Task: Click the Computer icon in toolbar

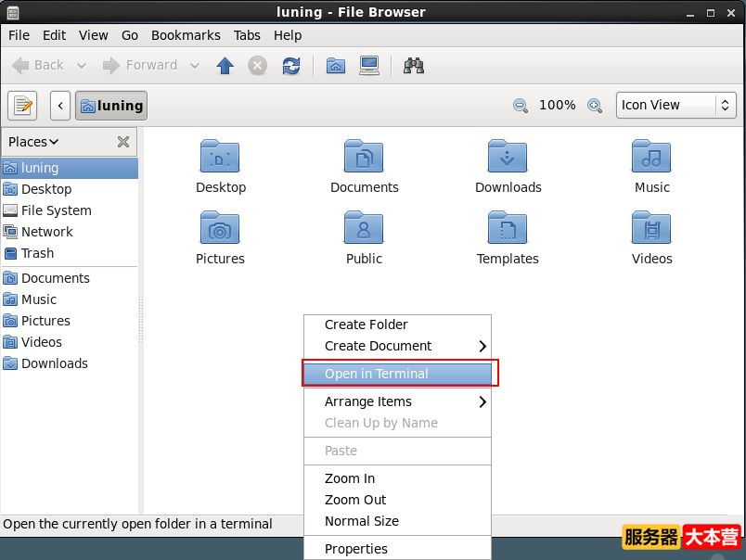Action: click(x=369, y=65)
